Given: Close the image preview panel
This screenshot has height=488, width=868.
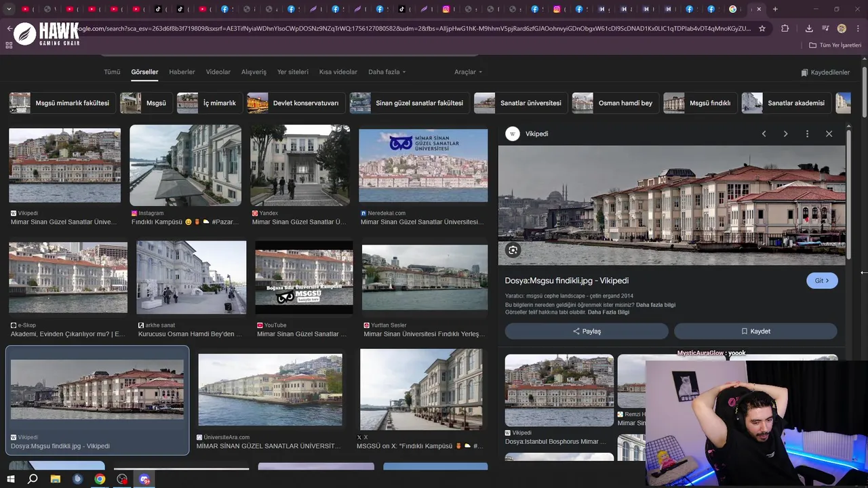Looking at the screenshot, I should point(829,134).
